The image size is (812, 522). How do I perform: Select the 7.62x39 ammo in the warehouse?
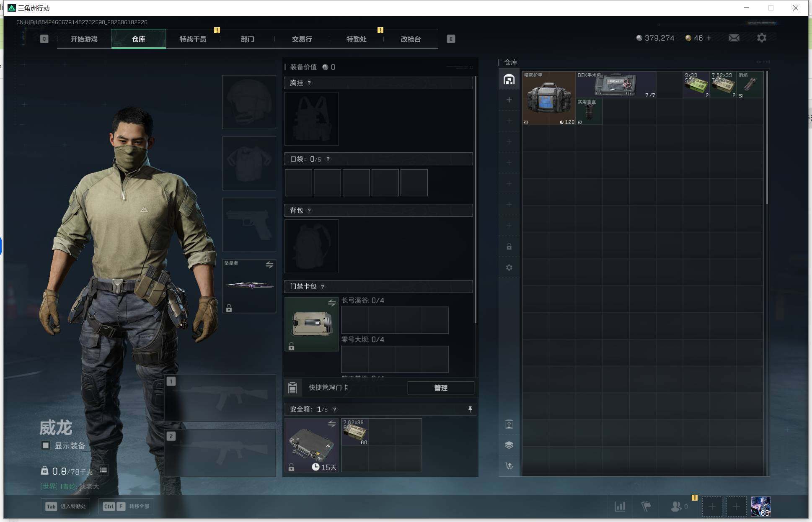tap(723, 85)
